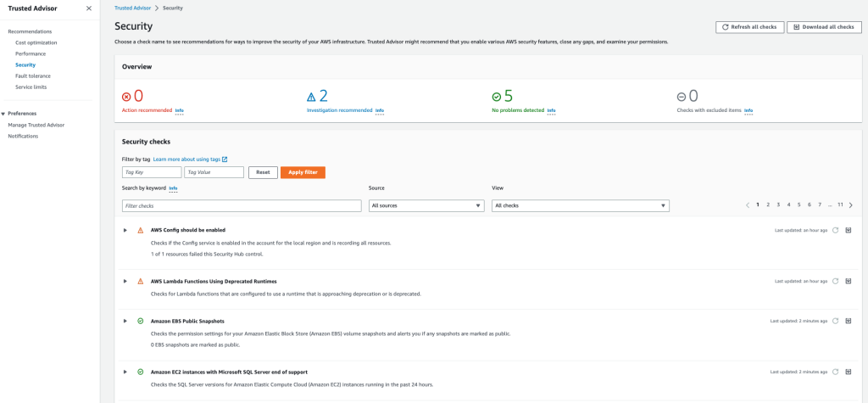868x403 pixels.
Task: Open AWS Lambda Functions Using Deprecated Runtimes title
Action: [x=214, y=281]
